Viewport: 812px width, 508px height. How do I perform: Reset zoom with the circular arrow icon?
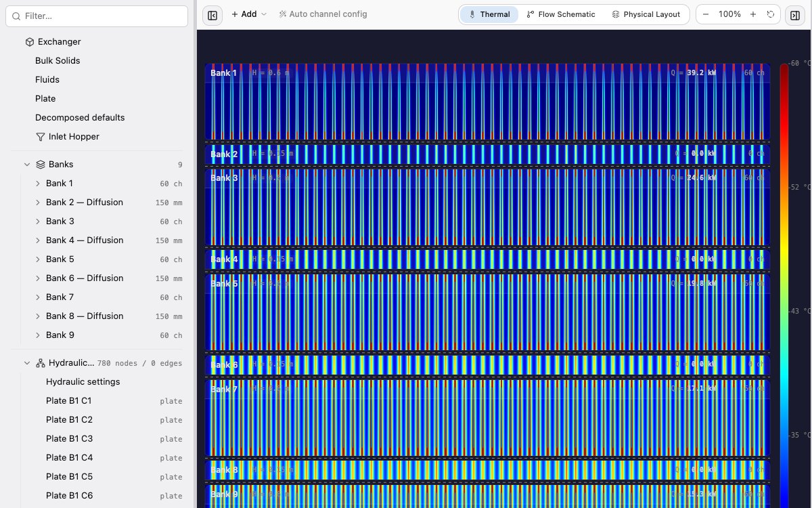point(771,14)
